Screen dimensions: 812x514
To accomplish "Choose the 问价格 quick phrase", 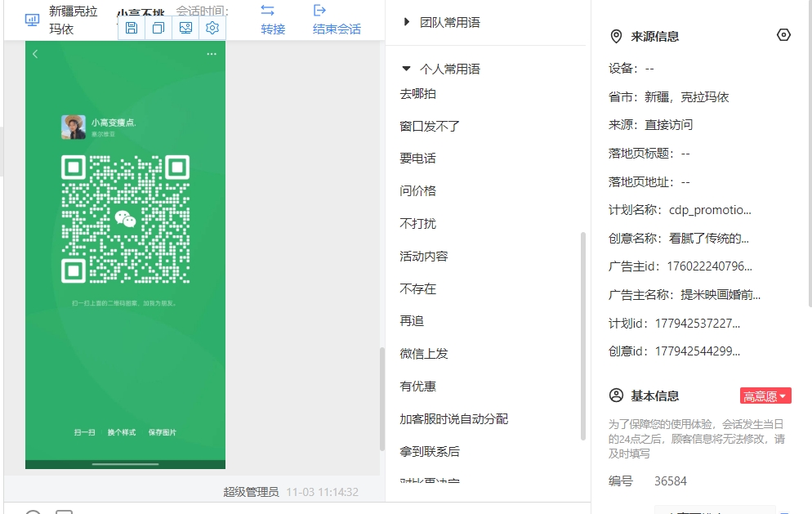I will pos(418,190).
